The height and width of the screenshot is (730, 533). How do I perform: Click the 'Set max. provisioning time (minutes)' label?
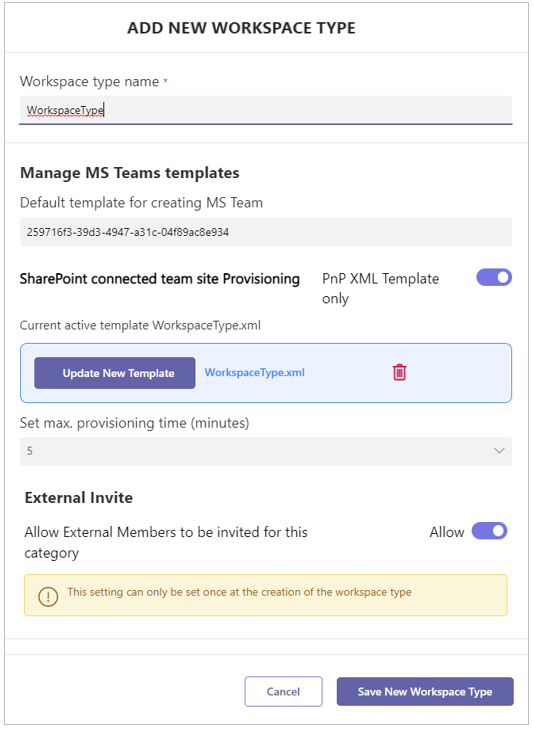[135, 423]
